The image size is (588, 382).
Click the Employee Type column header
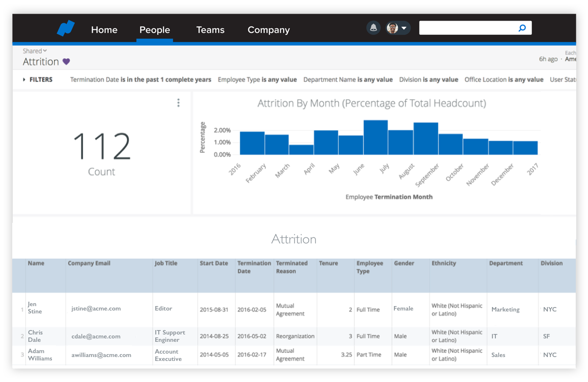pos(370,267)
